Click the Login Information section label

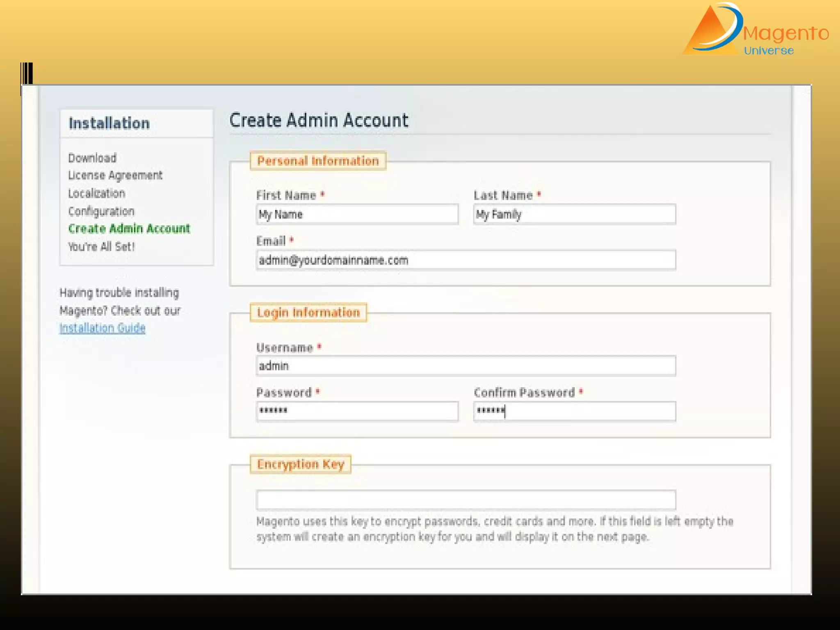point(308,313)
